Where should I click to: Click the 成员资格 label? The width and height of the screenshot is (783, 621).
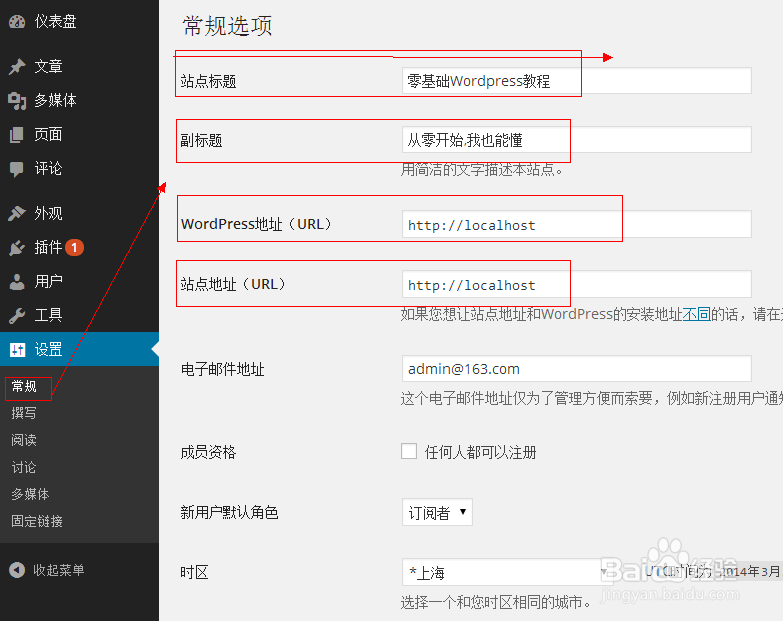coord(208,452)
